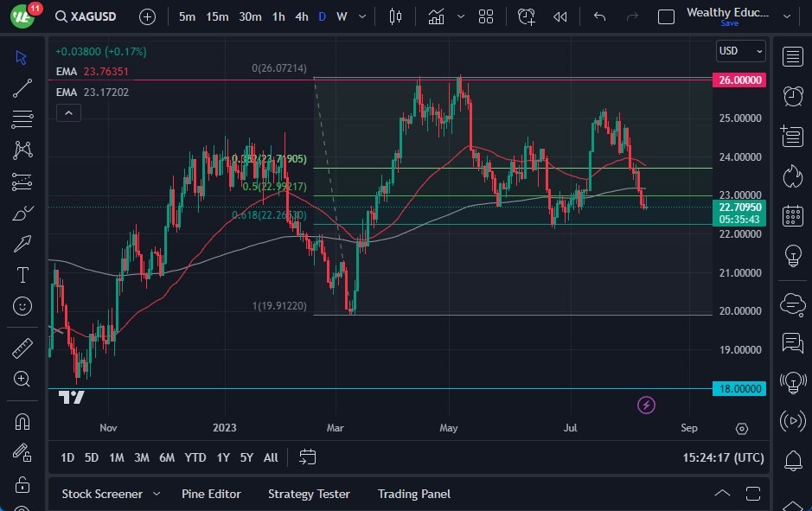The height and width of the screenshot is (511, 812).
Task: Switch to the 4h timeframe
Action: 301,16
